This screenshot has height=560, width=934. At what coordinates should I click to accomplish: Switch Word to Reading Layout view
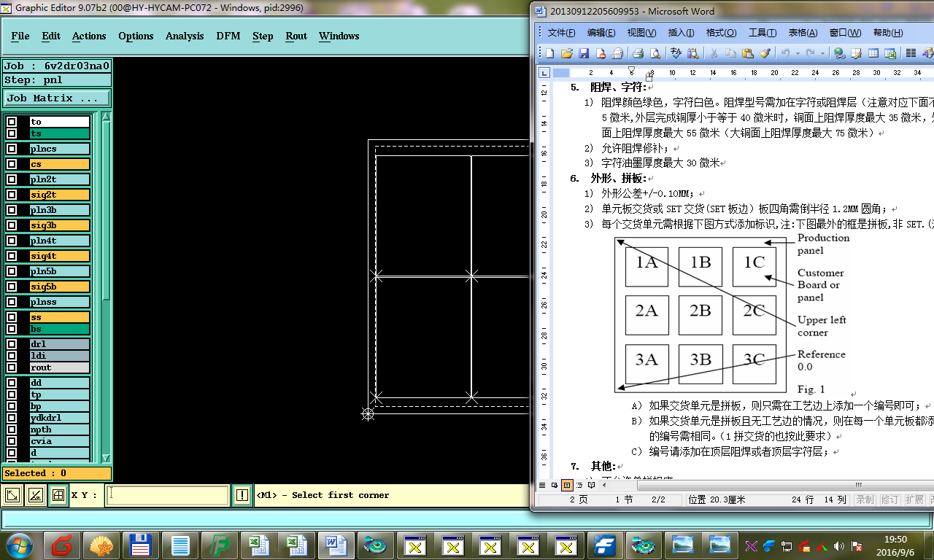pos(591,484)
